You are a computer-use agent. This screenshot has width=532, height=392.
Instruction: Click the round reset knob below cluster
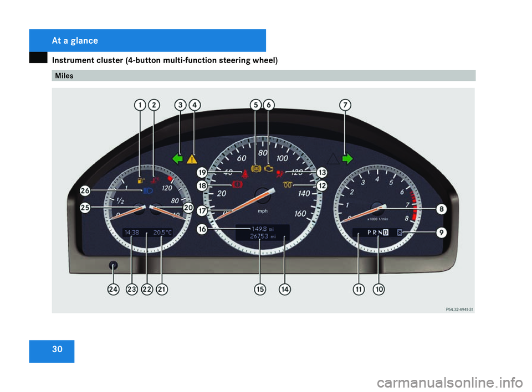pos(113,265)
